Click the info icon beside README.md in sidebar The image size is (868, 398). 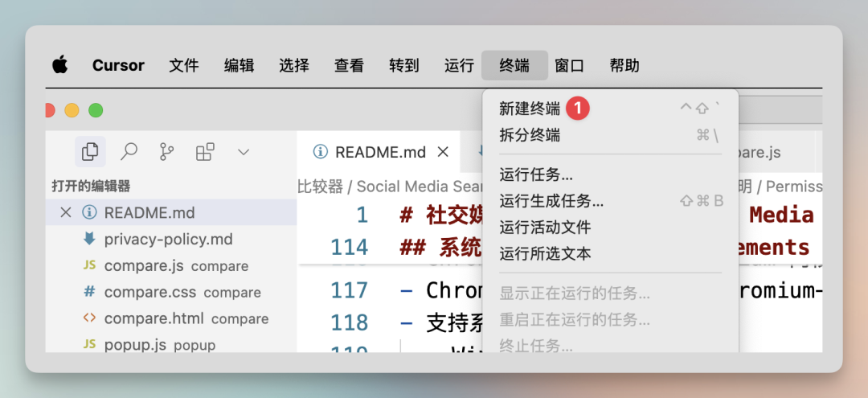(89, 212)
